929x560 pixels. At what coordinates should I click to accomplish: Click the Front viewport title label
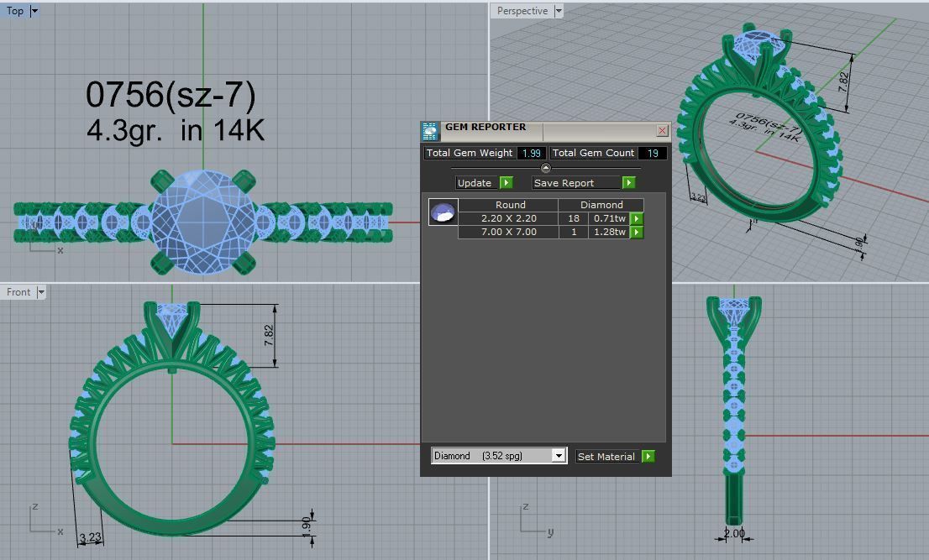(18, 292)
